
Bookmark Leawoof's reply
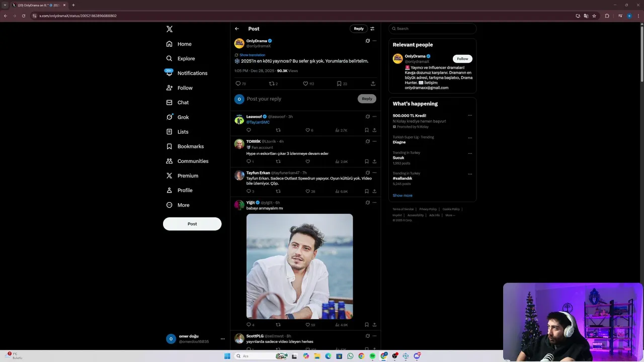pyautogui.click(x=367, y=130)
